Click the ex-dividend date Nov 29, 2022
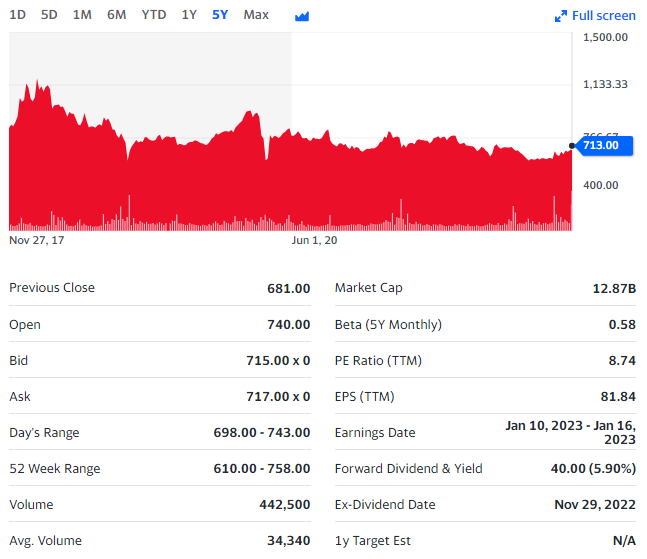 [x=595, y=505]
